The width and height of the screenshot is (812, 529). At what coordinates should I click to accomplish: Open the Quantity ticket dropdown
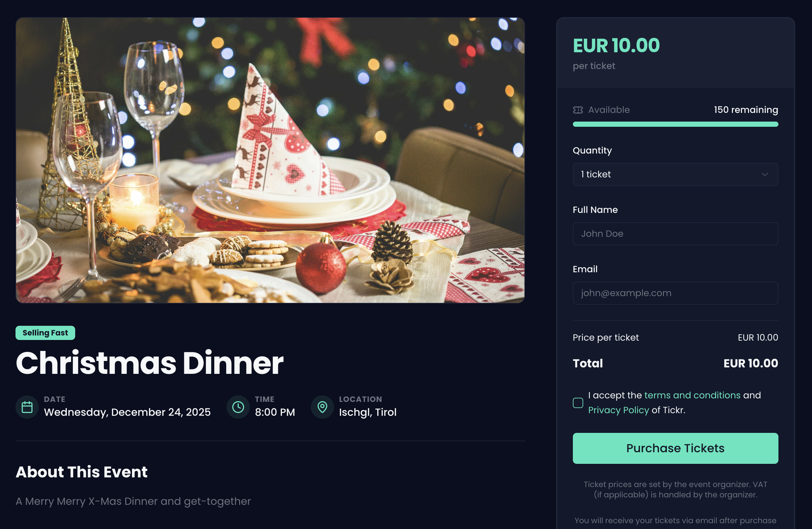(675, 174)
